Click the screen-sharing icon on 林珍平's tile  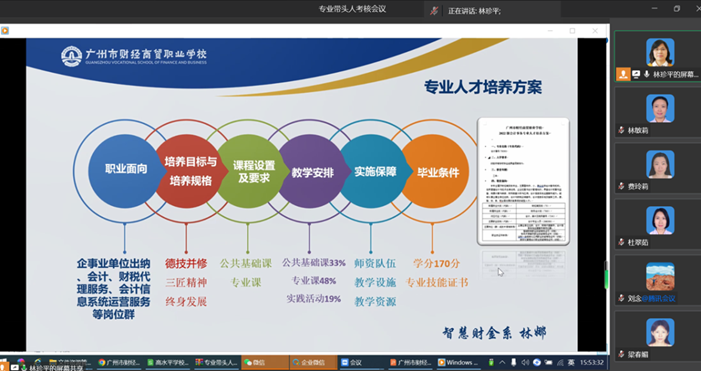636,74
